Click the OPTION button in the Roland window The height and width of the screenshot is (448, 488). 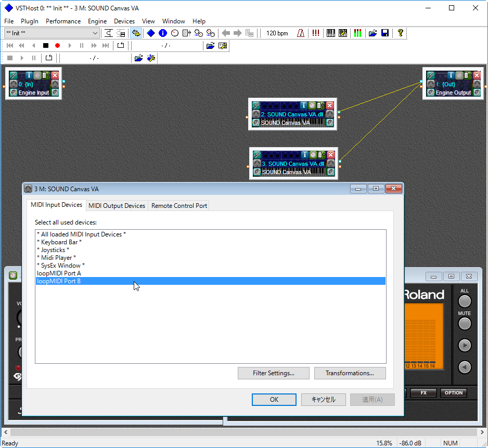pyautogui.click(x=454, y=393)
